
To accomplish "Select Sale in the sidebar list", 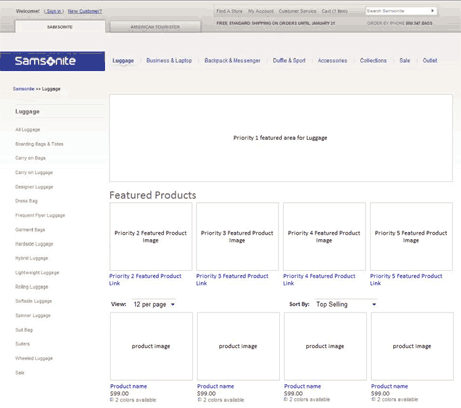I will pyautogui.click(x=20, y=373).
